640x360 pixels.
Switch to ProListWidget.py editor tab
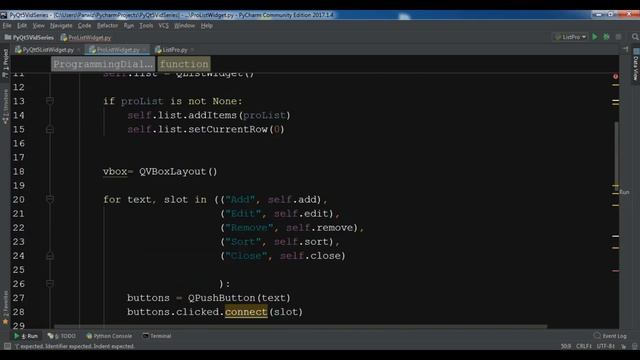(118, 50)
